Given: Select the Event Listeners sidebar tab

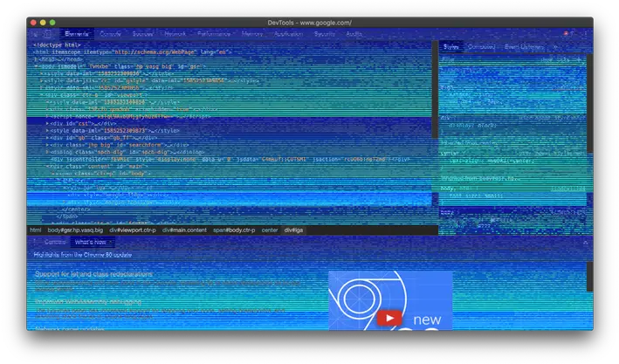Looking at the screenshot, I should (x=524, y=47).
